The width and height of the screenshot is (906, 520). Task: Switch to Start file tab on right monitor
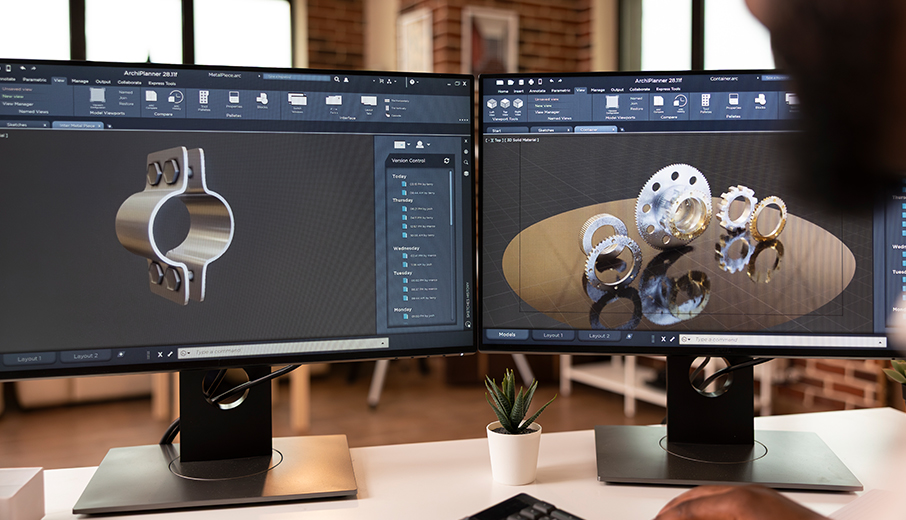507,130
